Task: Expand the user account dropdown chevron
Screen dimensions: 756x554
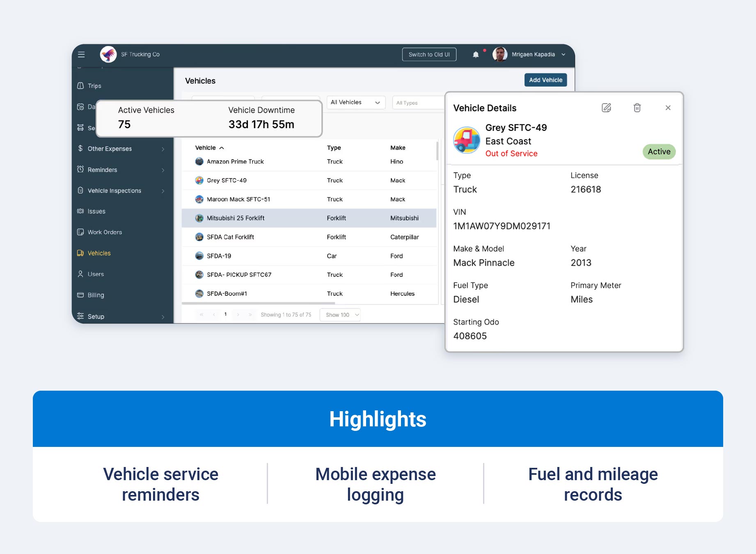Action: click(564, 55)
